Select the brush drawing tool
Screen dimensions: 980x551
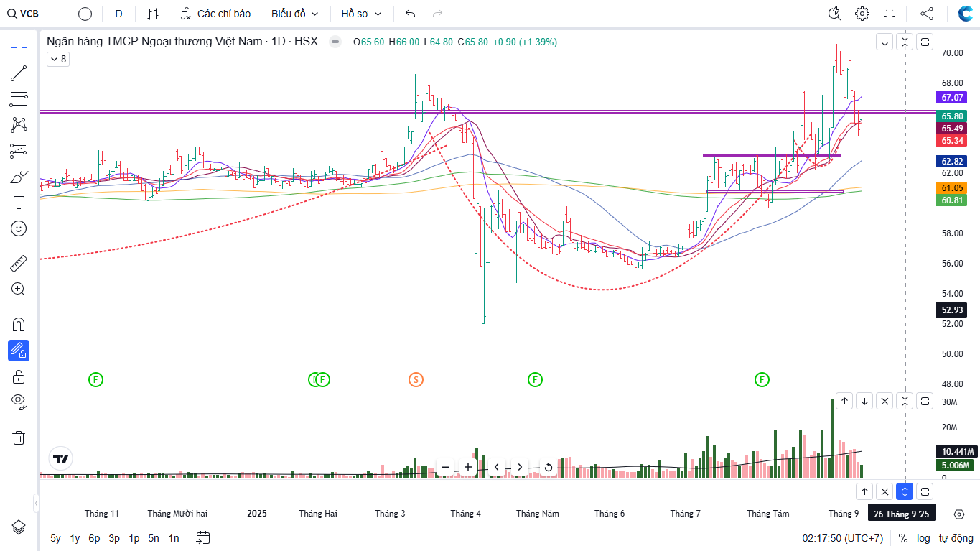pos(19,177)
